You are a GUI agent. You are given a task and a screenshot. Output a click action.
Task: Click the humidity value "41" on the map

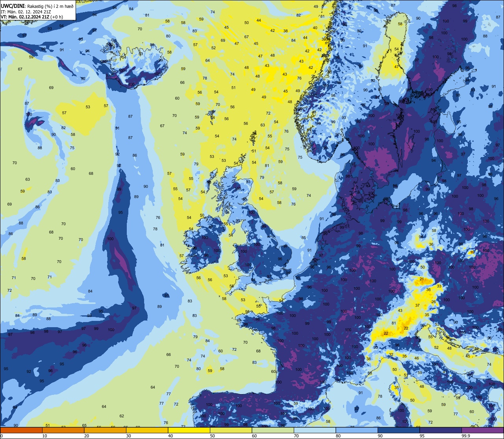[x=445, y=372]
